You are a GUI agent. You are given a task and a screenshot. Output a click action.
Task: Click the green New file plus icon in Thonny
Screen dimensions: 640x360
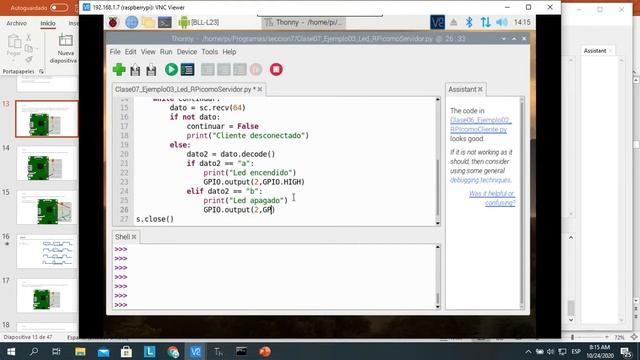(119, 69)
